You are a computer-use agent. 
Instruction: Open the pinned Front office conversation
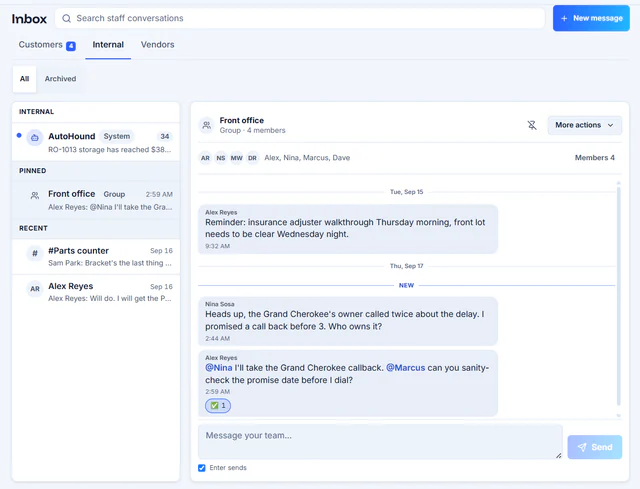tap(96, 200)
